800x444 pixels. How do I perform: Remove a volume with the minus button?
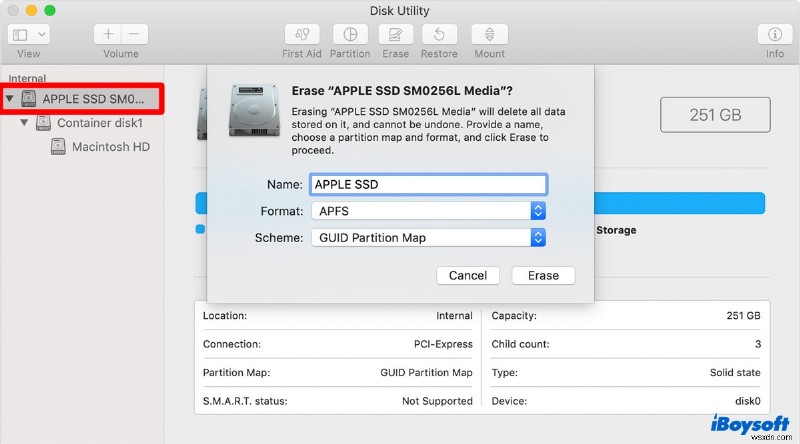(135, 34)
